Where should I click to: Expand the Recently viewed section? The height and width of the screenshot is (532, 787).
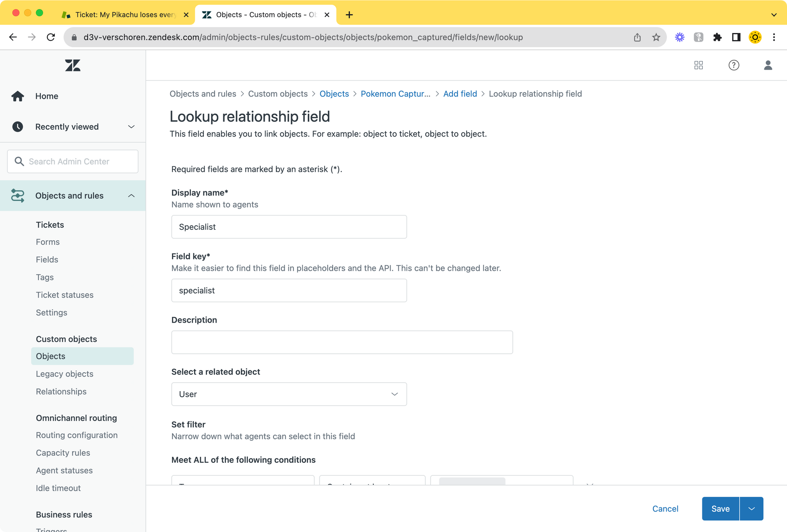point(131,127)
